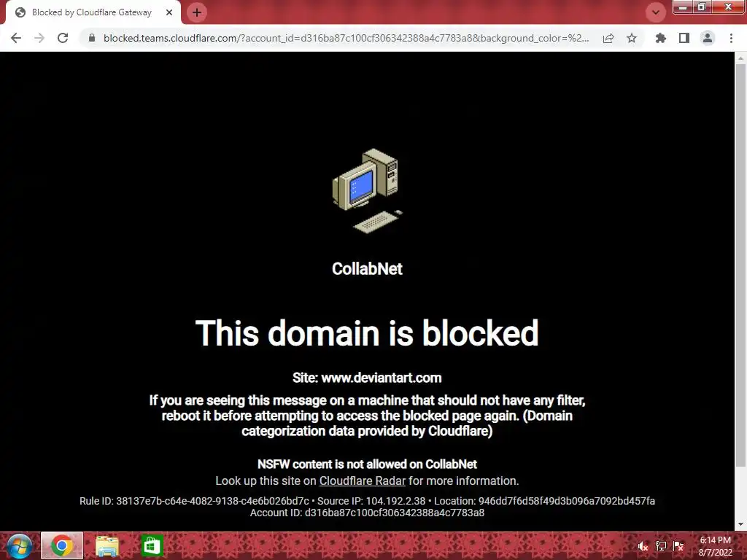The width and height of the screenshot is (747, 560).
Task: Click the address bar URL
Action: tap(346, 38)
